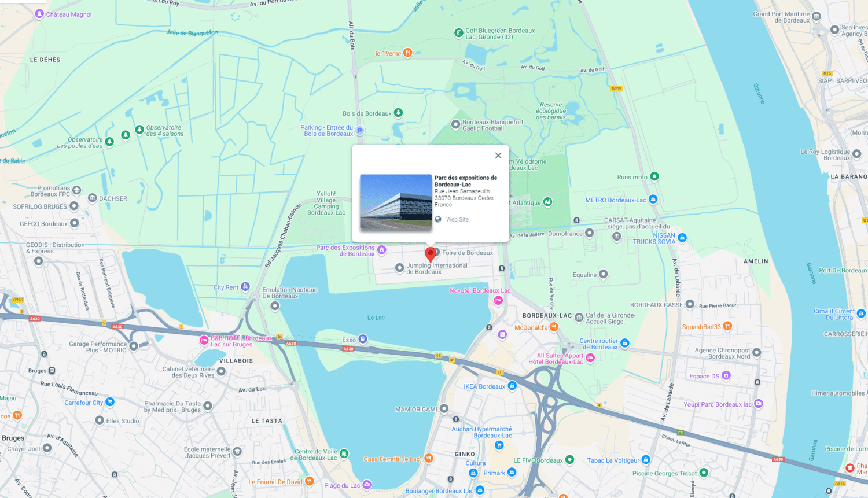Close the Parc des expositions info window
This screenshot has height=498, width=868.
(x=498, y=156)
